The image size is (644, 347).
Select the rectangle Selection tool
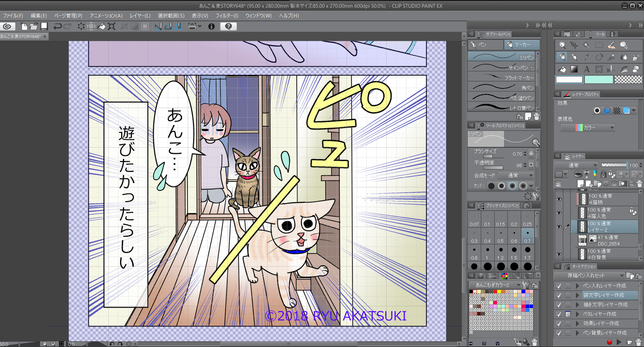[599, 45]
